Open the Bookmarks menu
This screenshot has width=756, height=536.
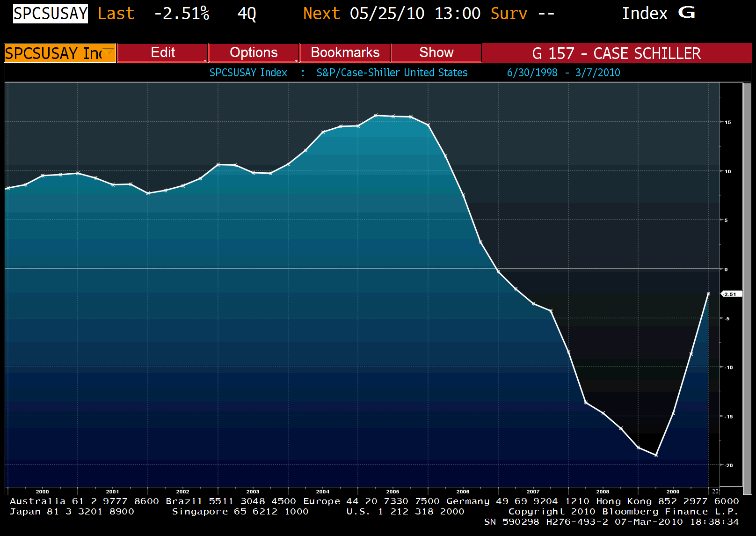(345, 52)
